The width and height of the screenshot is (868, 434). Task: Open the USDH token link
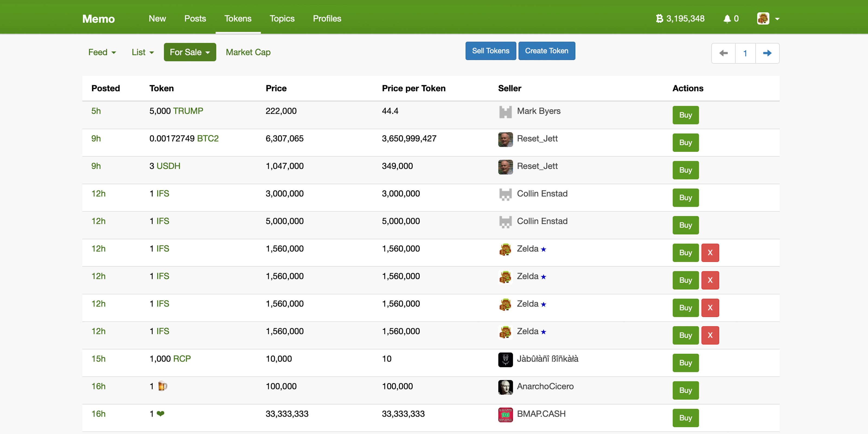168,166
